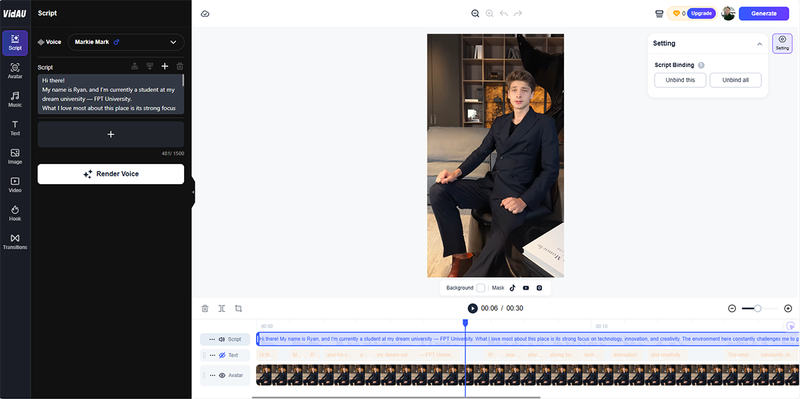800x399 pixels.
Task: Click the pointer icon at timeline ruler end
Action: click(790, 326)
